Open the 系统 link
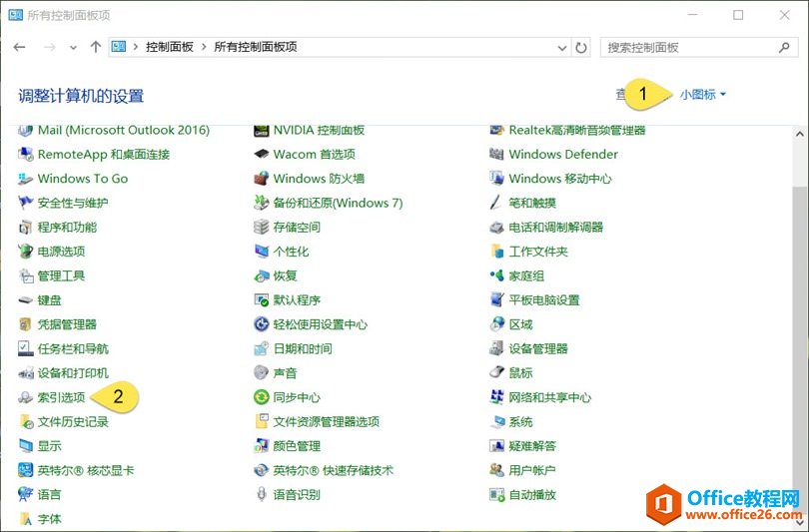 pos(520,421)
